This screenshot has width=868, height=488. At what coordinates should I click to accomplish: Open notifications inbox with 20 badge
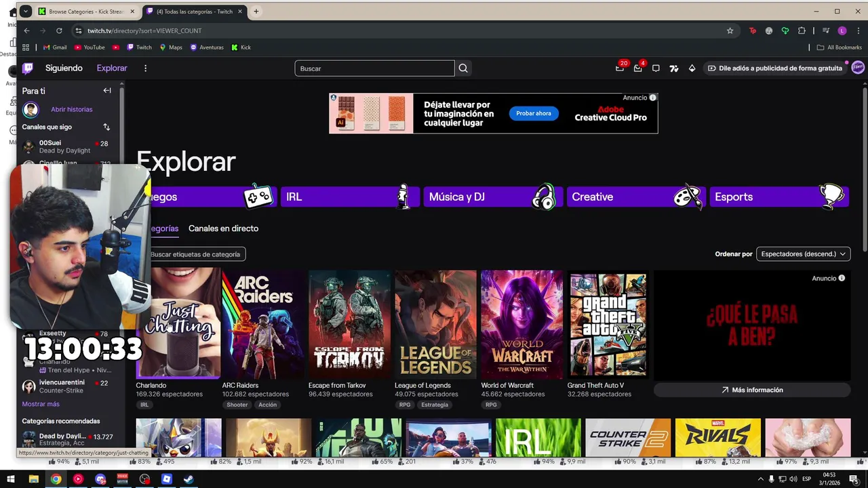point(620,68)
